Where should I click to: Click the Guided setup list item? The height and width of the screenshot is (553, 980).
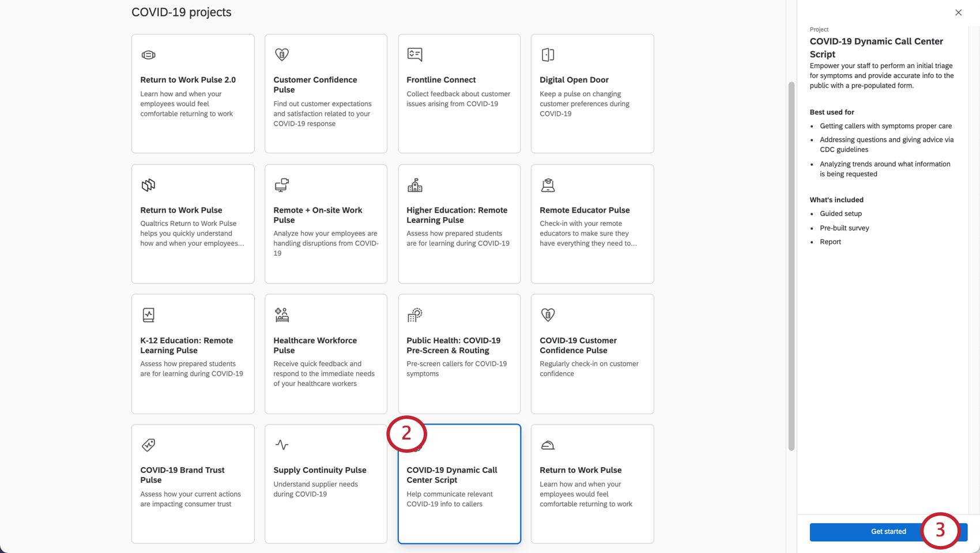(x=840, y=214)
